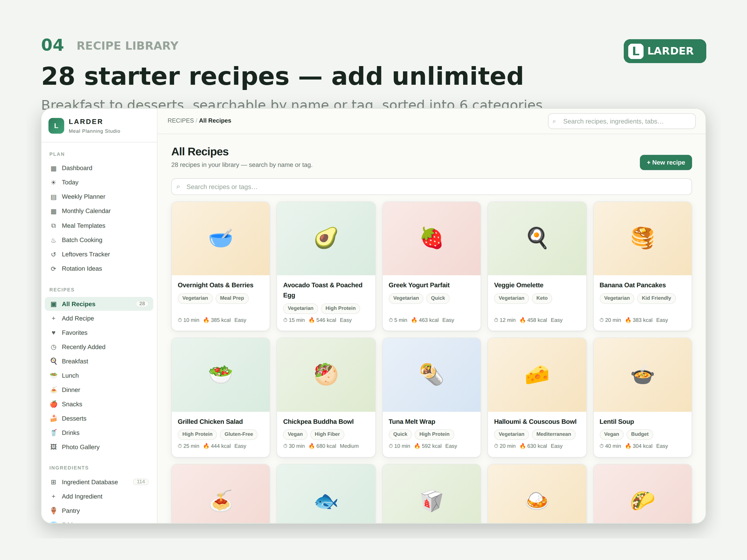Click the green L logo in the sidebar

[56, 126]
